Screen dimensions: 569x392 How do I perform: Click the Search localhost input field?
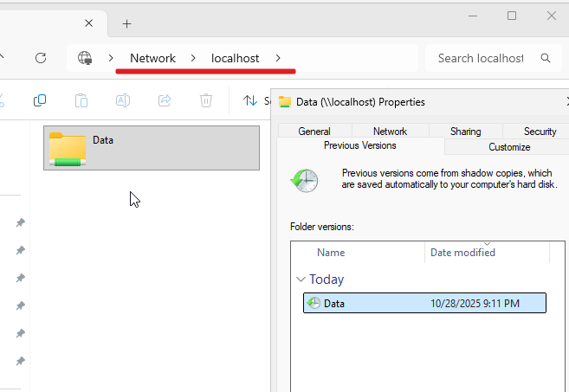click(480, 58)
